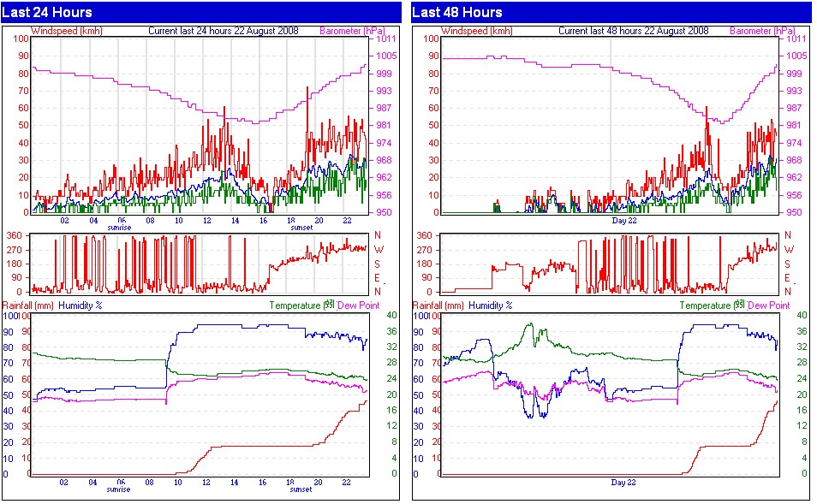The image size is (817, 504).
Task: Click "Windspeed (kmh)" label in 24-hour panel
Action: click(x=67, y=31)
